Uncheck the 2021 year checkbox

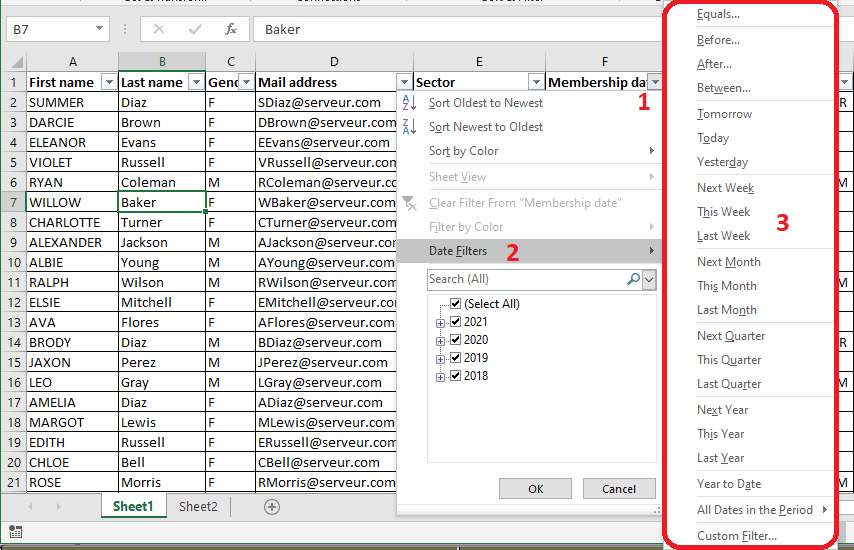(x=456, y=322)
